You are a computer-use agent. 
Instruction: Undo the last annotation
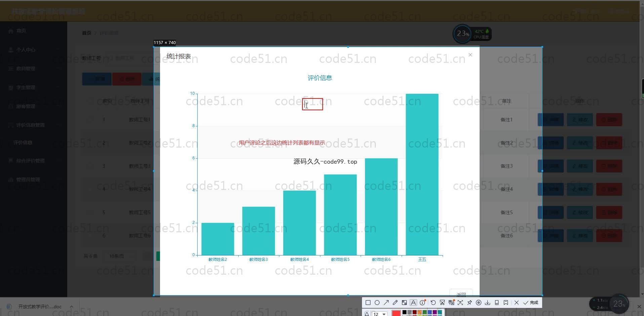[x=433, y=303]
